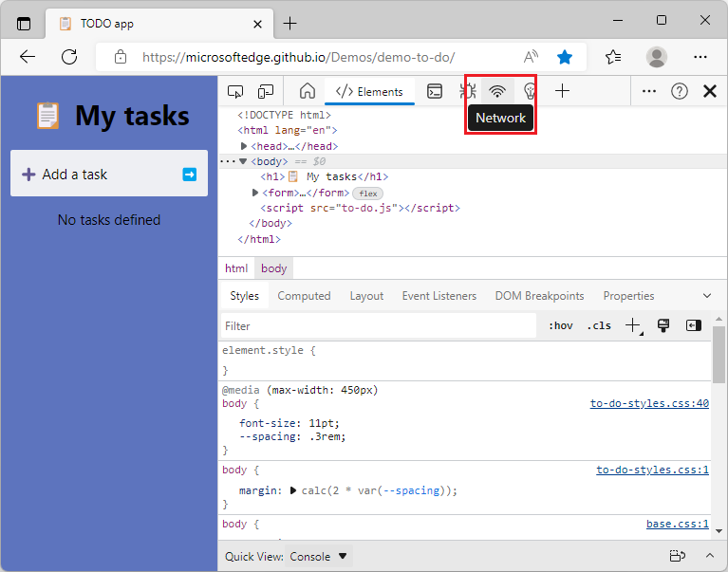Click the flex badge on form
Screen dimensions: 728x572
367,194
